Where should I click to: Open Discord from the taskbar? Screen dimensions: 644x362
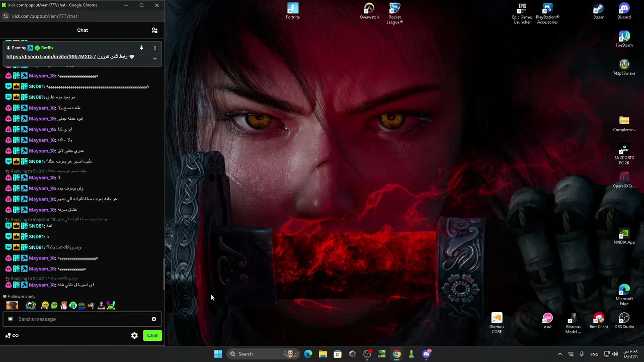tap(426, 354)
